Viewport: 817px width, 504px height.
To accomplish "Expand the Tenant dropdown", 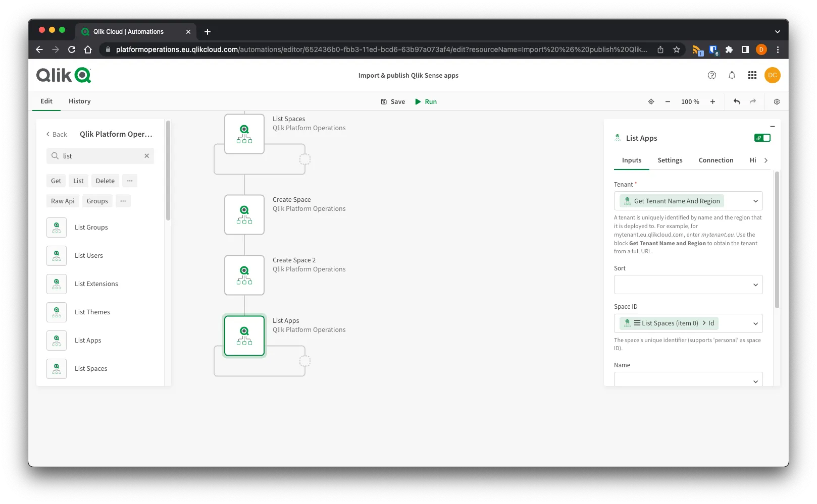I will [755, 201].
